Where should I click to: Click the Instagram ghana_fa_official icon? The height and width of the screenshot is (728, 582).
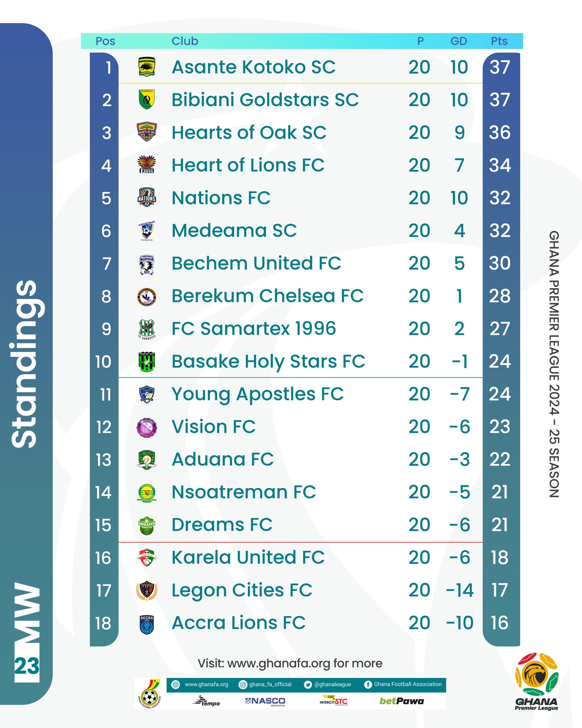click(242, 684)
